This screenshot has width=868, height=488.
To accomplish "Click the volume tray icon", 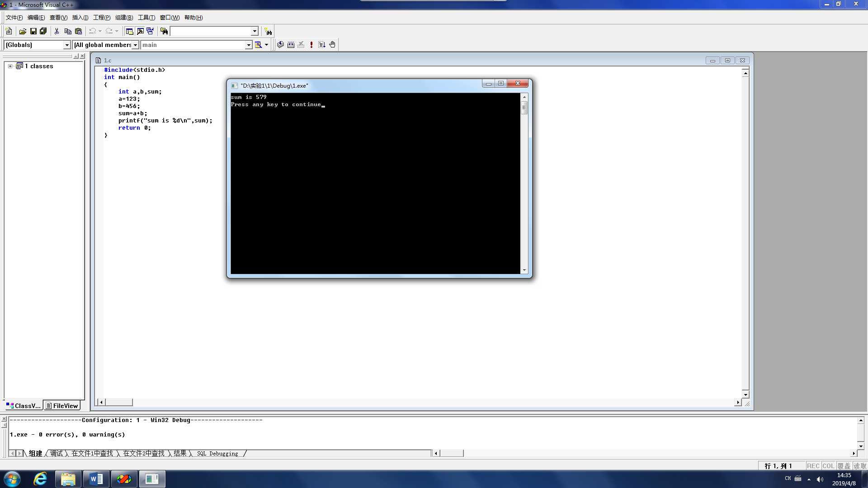I will click(x=820, y=479).
